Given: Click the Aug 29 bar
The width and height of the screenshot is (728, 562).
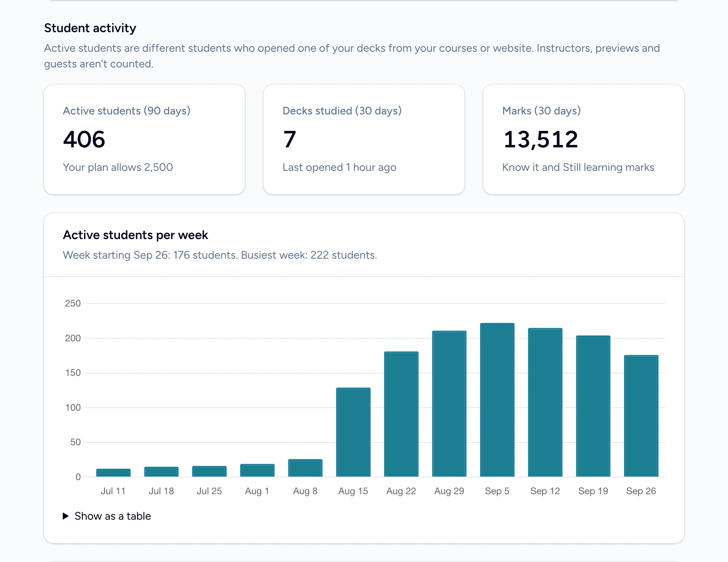Looking at the screenshot, I should [449, 404].
